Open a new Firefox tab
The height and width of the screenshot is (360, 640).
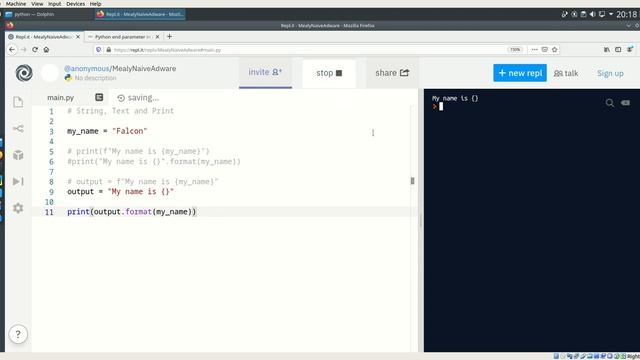169,37
